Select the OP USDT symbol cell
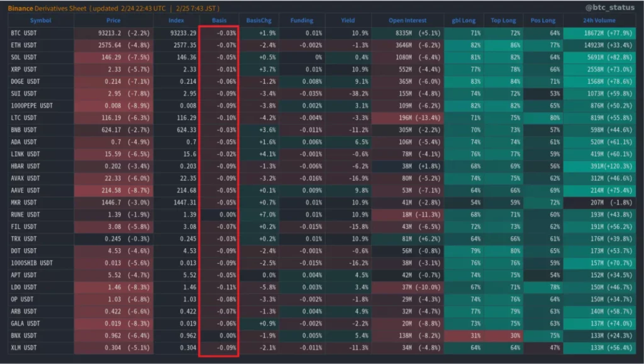Viewport: 644px width, 364px height. tap(41, 299)
